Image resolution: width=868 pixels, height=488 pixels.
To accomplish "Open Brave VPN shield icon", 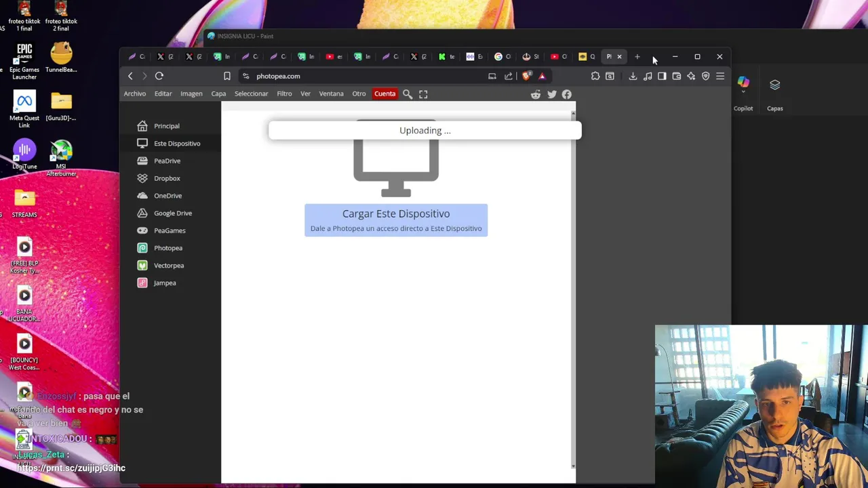I will point(706,76).
